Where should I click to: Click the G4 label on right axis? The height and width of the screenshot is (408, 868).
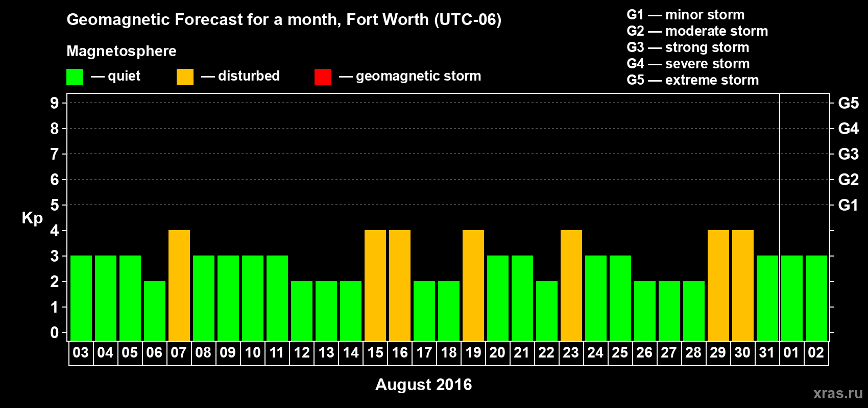pyautogui.click(x=849, y=129)
